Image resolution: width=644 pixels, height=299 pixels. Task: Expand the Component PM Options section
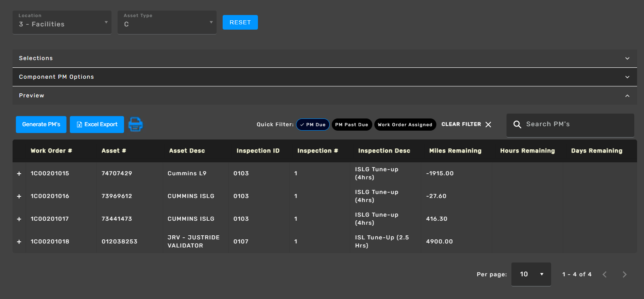pyautogui.click(x=324, y=77)
